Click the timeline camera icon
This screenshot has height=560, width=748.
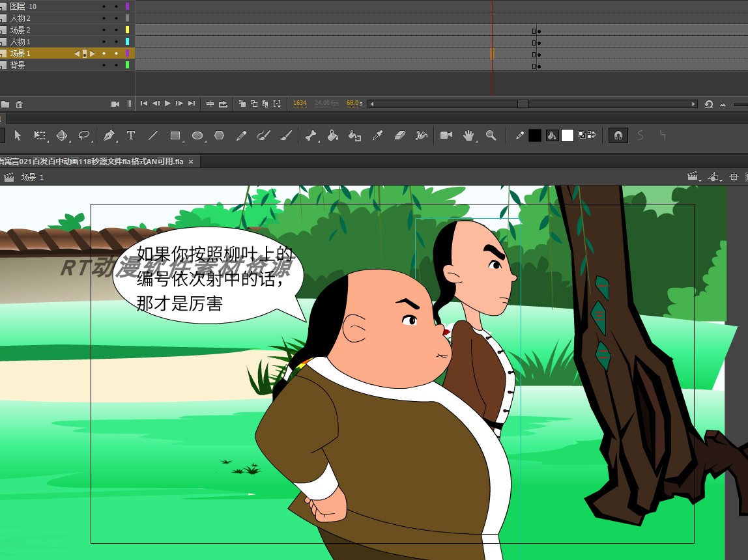pos(115,104)
